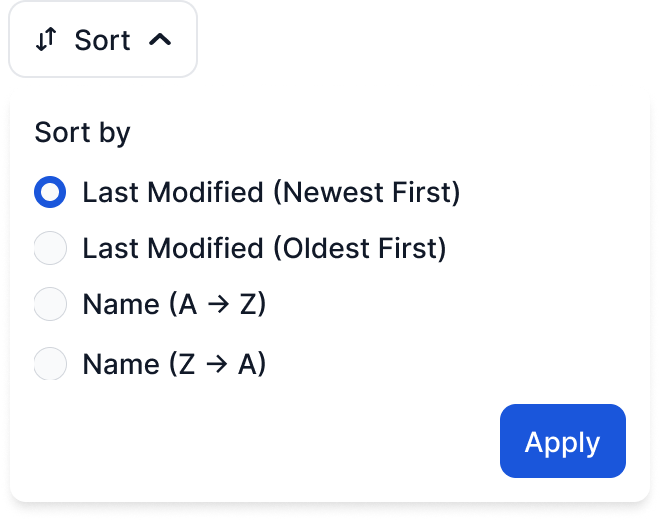Image resolution: width=660 pixels, height=520 pixels.
Task: Select the Last Modified Newest First radio button
Action: click(50, 192)
